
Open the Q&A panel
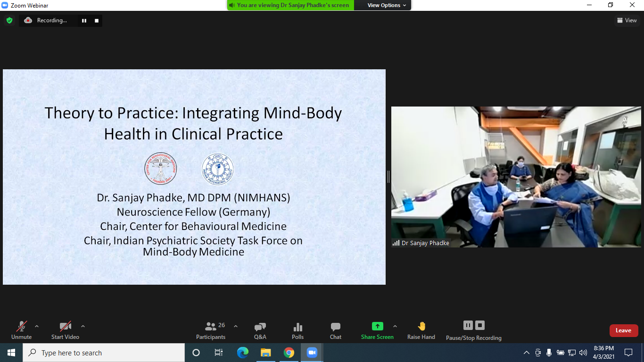click(x=260, y=330)
